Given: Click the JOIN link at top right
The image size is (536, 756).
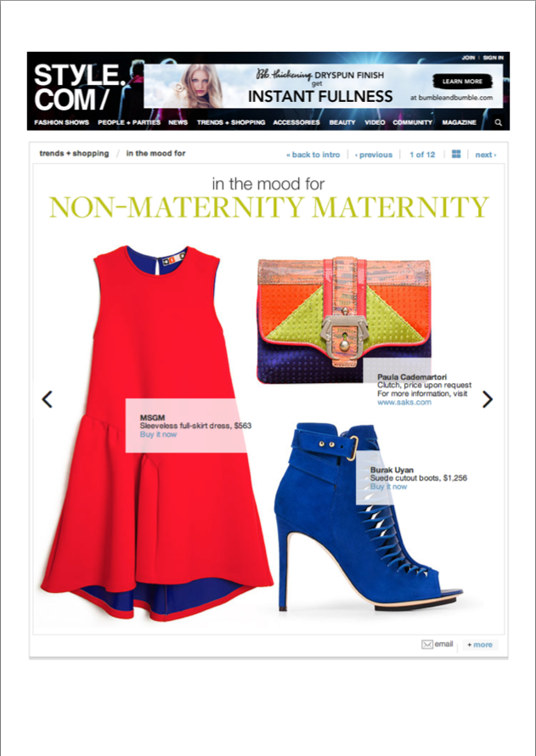Looking at the screenshot, I should tap(468, 58).
